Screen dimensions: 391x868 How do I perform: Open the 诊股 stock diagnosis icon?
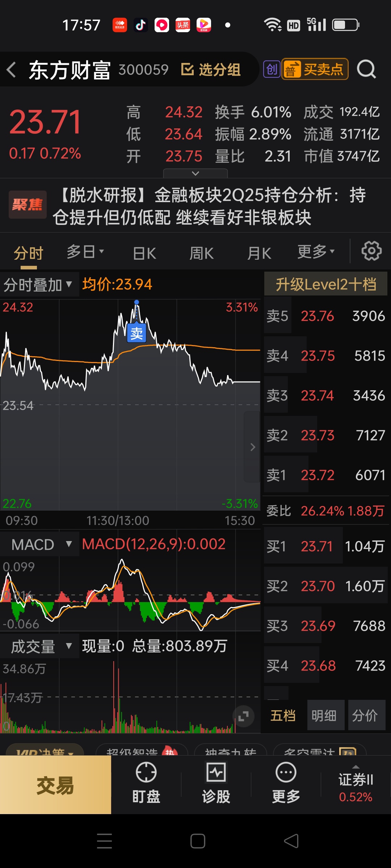click(x=216, y=783)
